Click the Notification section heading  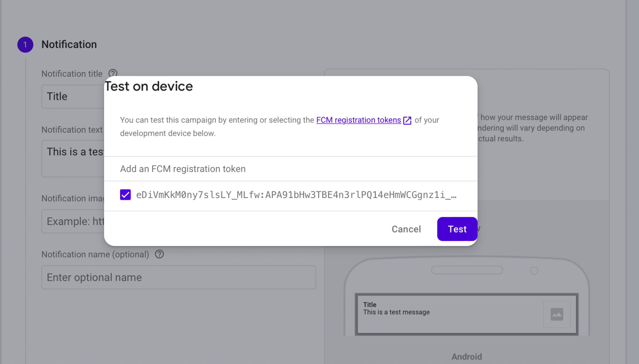[x=69, y=45]
